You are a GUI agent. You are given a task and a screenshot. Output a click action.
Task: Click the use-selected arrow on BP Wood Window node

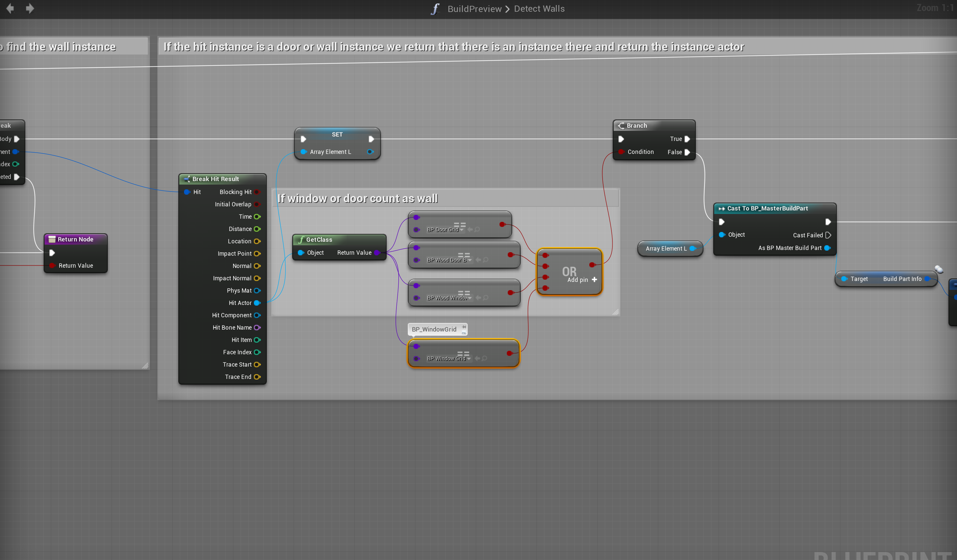coord(479,298)
